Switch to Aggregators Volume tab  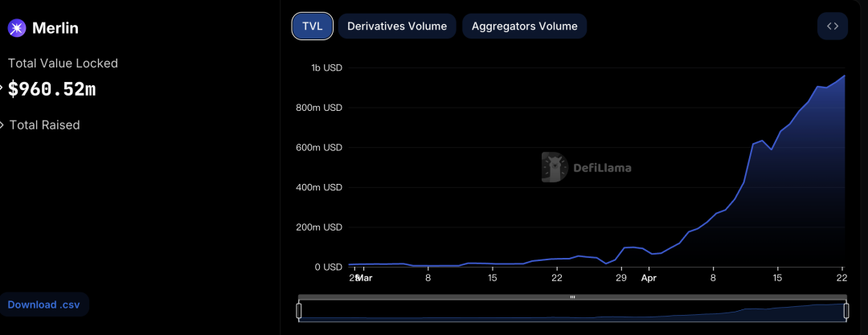524,26
